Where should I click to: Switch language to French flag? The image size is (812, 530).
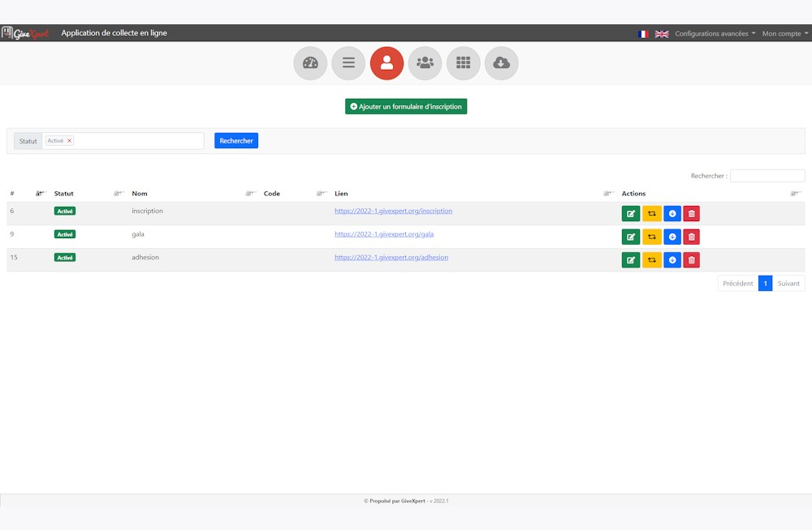643,34
